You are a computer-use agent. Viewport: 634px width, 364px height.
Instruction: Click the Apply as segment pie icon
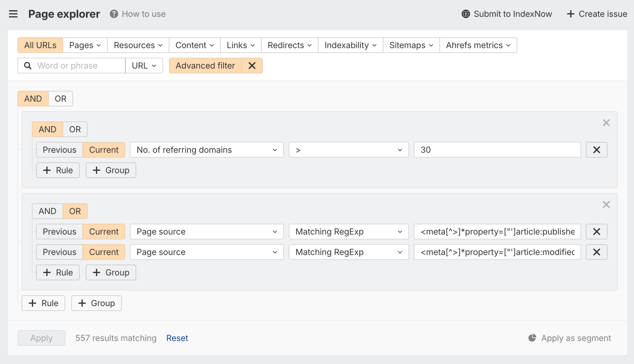(532, 338)
